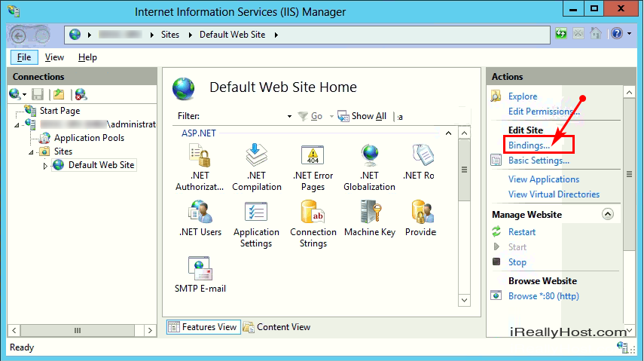Open the Help icon dropdown arrow
The height and width of the screenshot is (361, 644).
pos(629,34)
